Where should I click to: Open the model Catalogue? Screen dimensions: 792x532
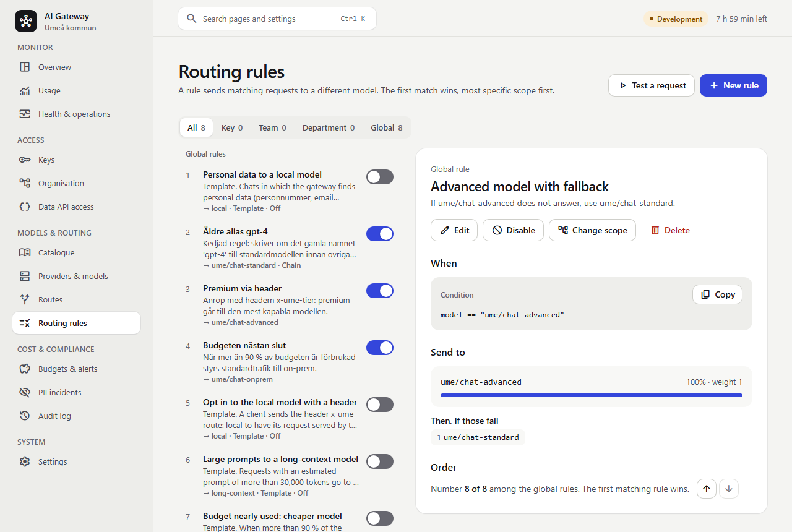pos(76,252)
